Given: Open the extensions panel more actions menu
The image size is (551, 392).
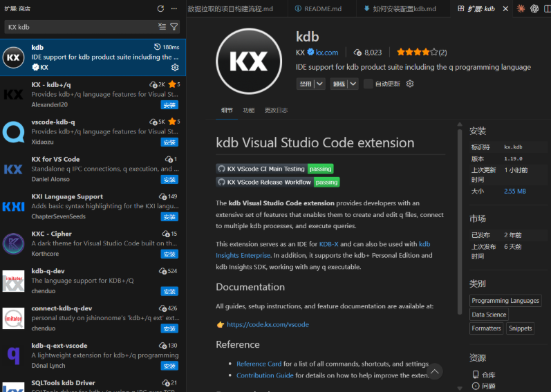Looking at the screenshot, I should click(174, 9).
